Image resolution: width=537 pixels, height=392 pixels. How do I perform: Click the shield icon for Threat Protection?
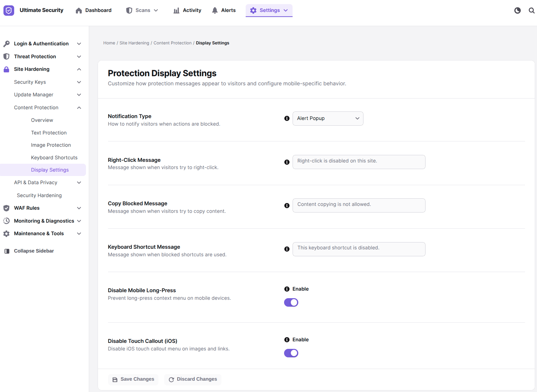(6, 56)
